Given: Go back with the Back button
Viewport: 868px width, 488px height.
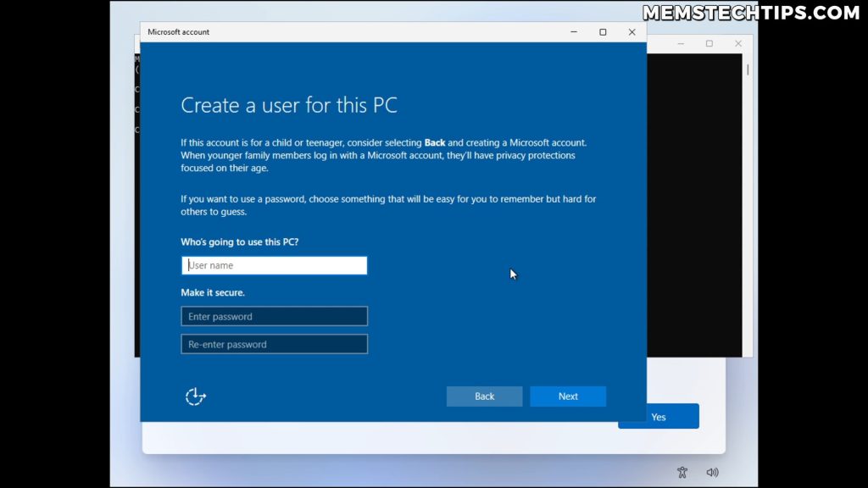Looking at the screenshot, I should coord(484,396).
